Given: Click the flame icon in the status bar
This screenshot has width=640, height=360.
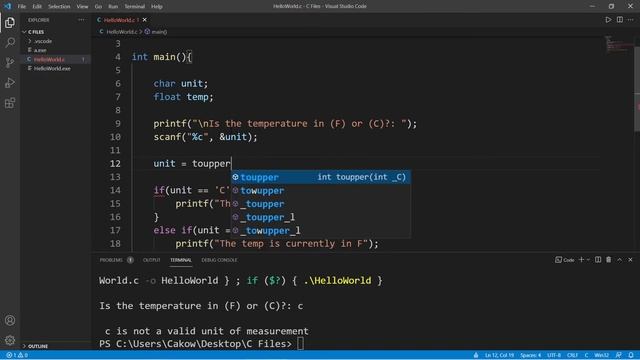Looking at the screenshot, I should 476,355.
